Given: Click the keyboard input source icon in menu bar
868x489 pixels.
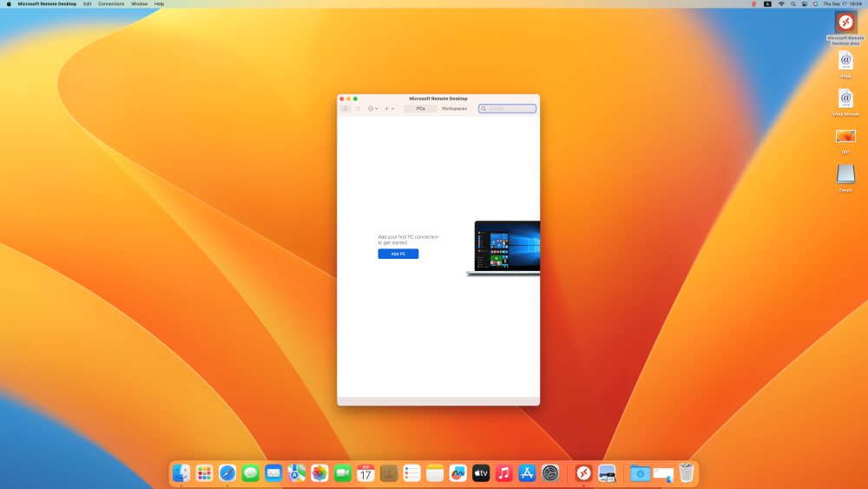Looking at the screenshot, I should pos(767,3).
